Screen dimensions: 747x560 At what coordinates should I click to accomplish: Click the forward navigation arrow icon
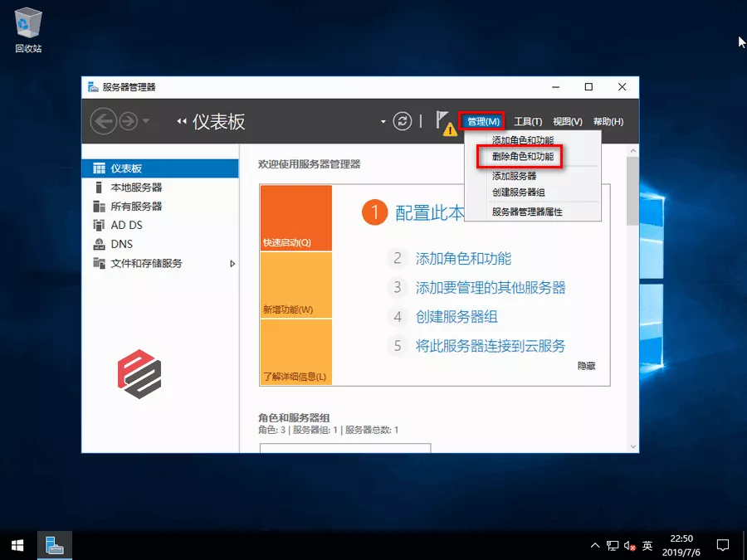coord(128,121)
